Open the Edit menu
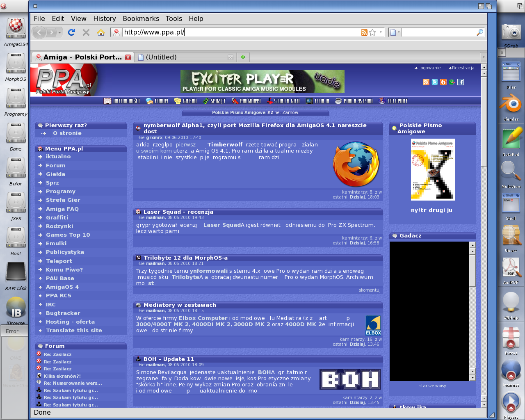 pyautogui.click(x=58, y=18)
